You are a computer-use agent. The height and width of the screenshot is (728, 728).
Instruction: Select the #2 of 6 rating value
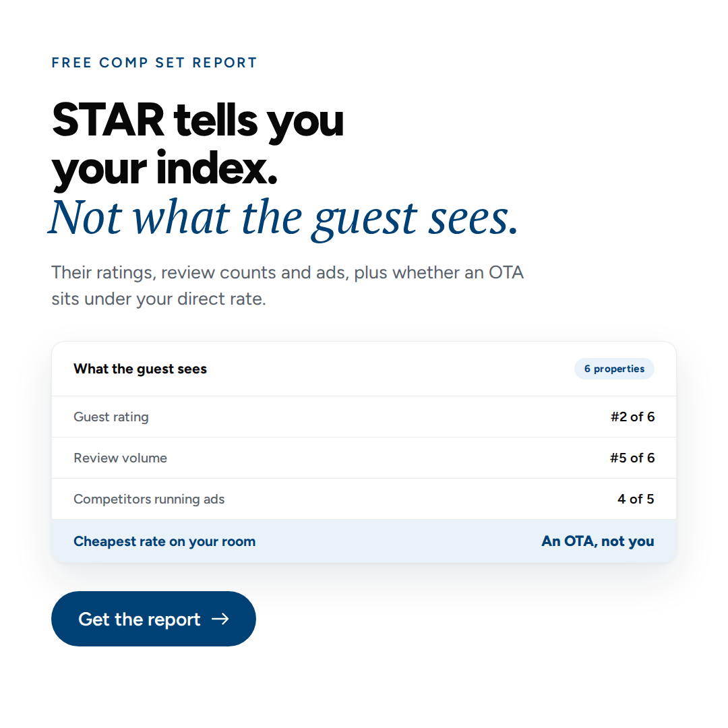[632, 417]
